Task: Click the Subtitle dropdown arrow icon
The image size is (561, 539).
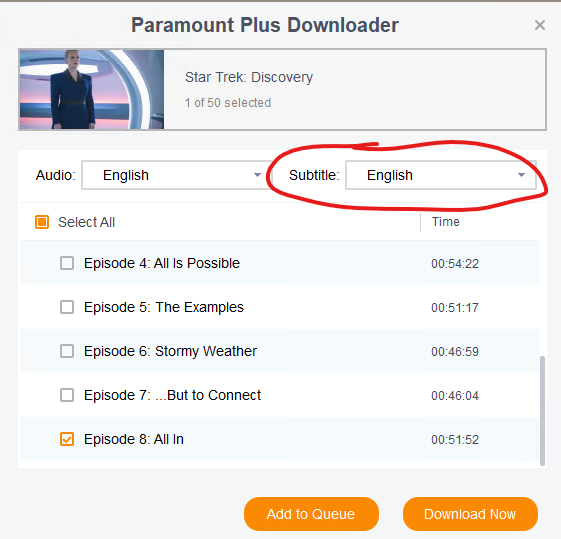Action: tap(521, 175)
